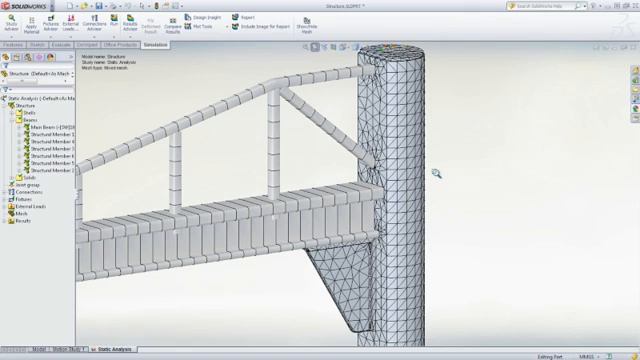Toggle Show/Hide Mesh
Image resolution: width=640 pixels, height=360 pixels.
307,25
